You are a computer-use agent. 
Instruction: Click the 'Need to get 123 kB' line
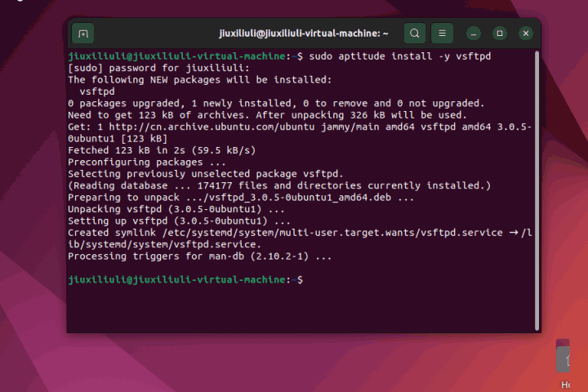tap(267, 115)
